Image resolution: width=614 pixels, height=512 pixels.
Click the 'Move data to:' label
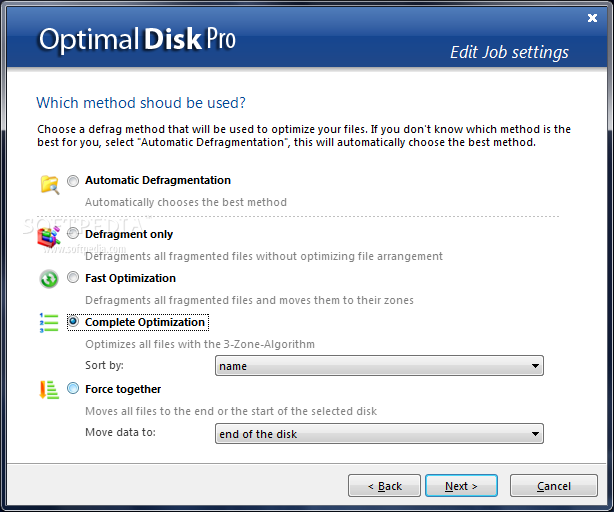(121, 432)
